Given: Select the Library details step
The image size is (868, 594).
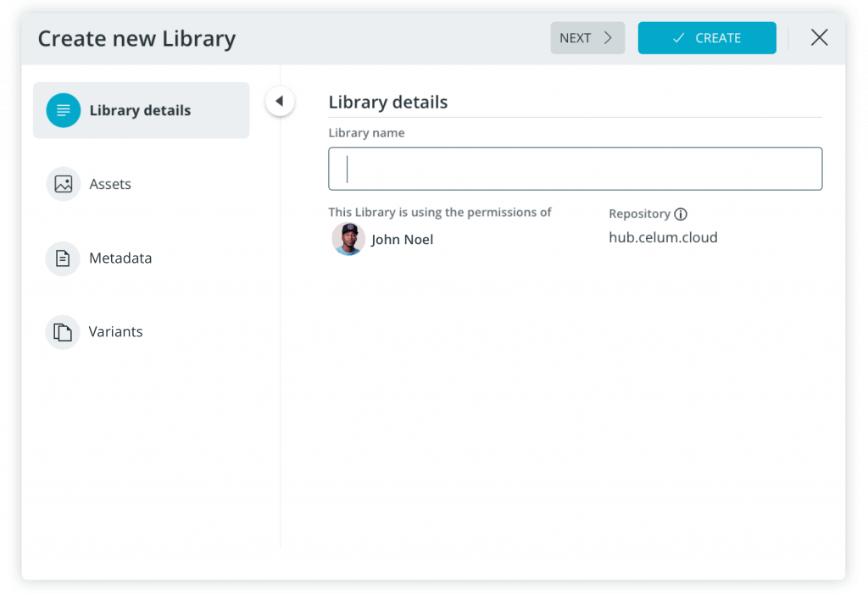Looking at the screenshot, I should click(142, 110).
